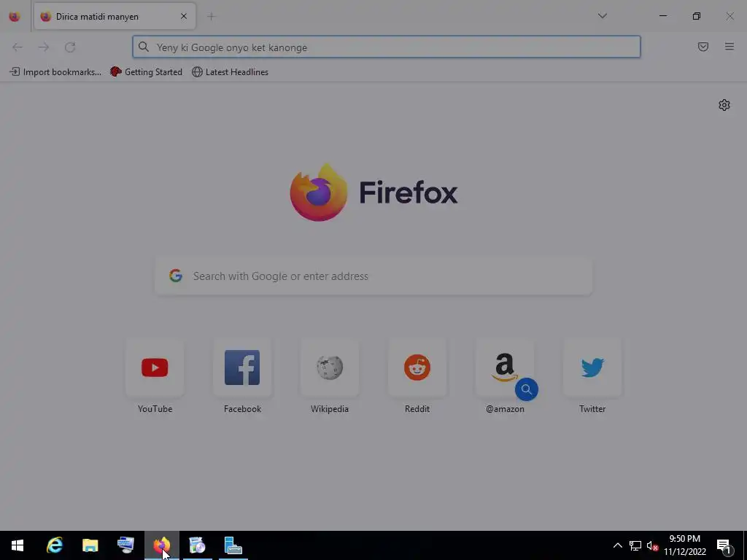Open the installer disc taskbar app
The width and height of the screenshot is (747, 560).
pyautogui.click(x=197, y=545)
